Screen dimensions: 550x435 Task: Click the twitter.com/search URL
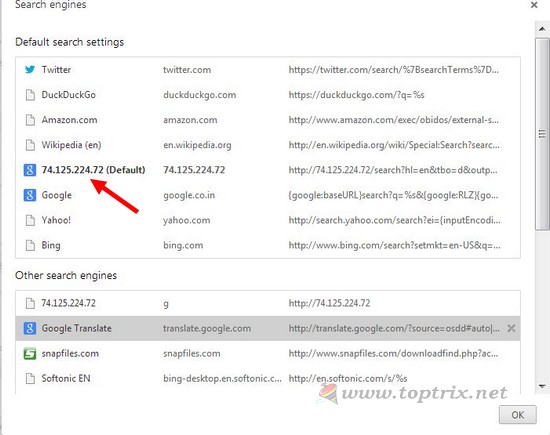394,69
